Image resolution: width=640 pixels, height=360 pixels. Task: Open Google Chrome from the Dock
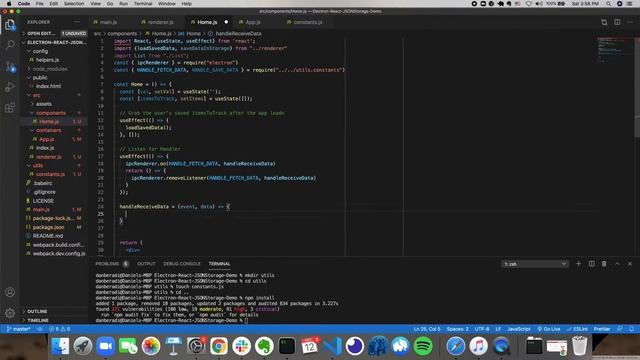click(219, 346)
